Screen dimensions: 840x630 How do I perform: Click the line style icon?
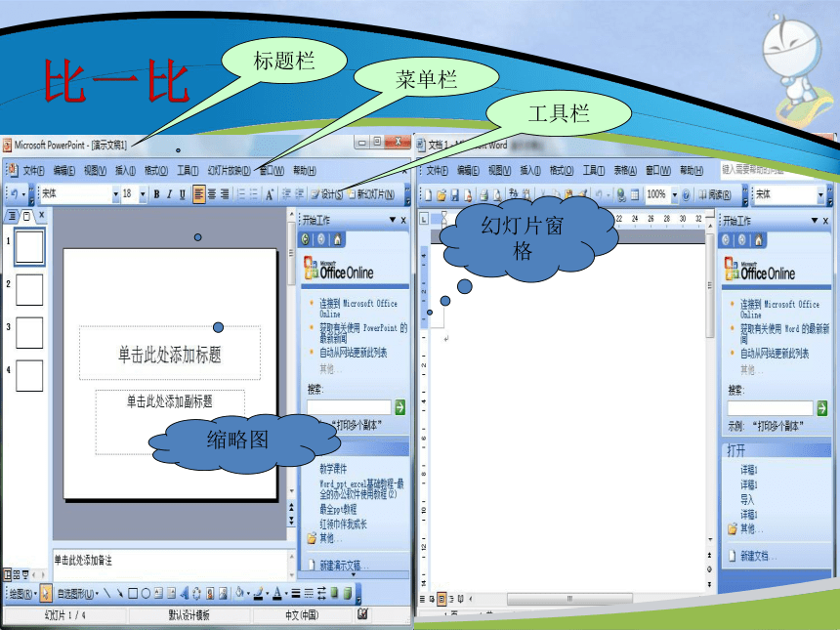296,593
